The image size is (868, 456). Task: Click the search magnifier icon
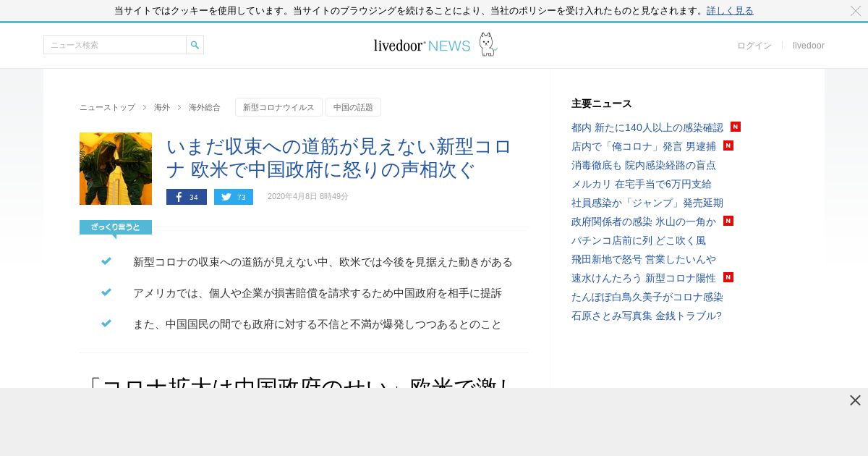(x=195, y=45)
